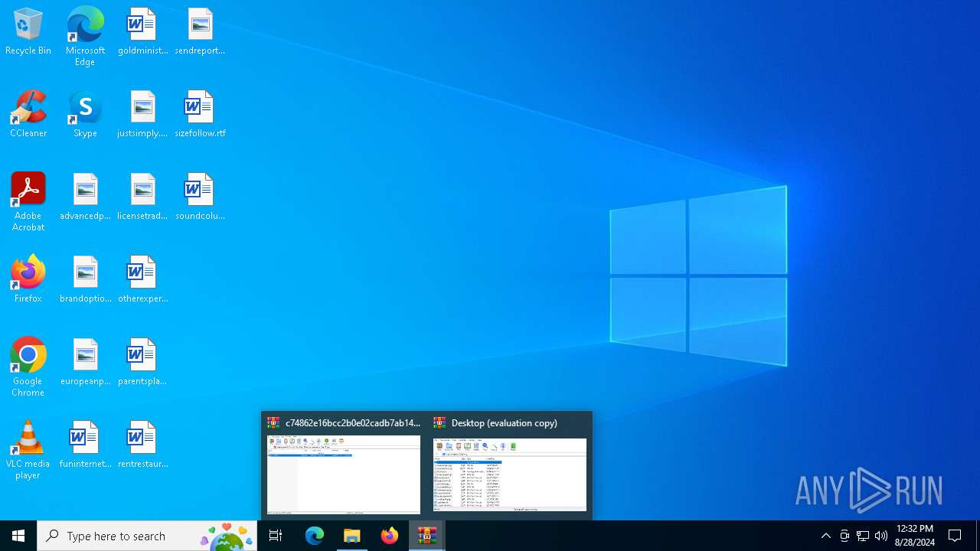Switch to Desktop (evaluation copy) WinRAR preview

510,465
